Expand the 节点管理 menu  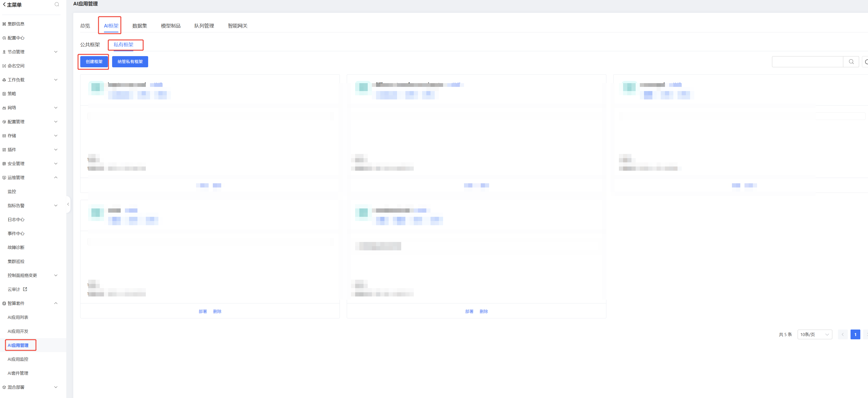coord(56,52)
